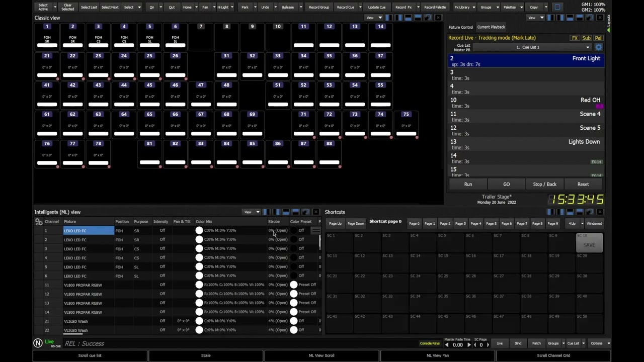
Task: Select fixture channel 48 tile
Action: point(226,95)
